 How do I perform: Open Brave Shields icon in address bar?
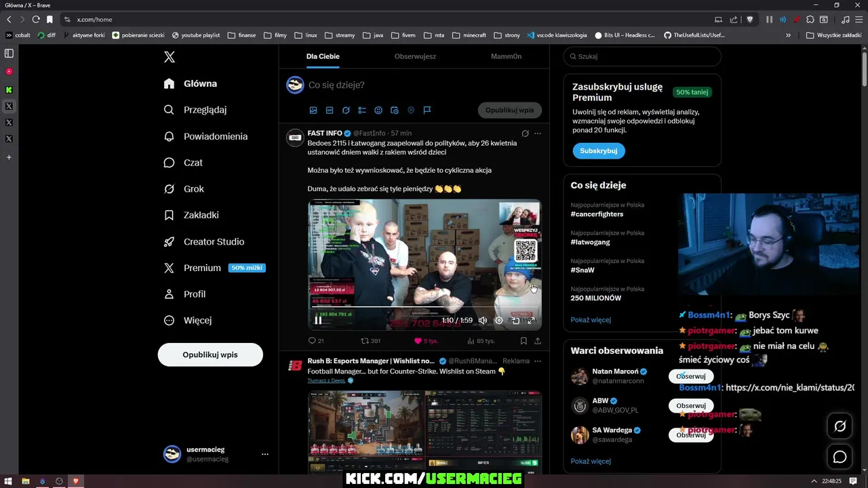pos(749,20)
